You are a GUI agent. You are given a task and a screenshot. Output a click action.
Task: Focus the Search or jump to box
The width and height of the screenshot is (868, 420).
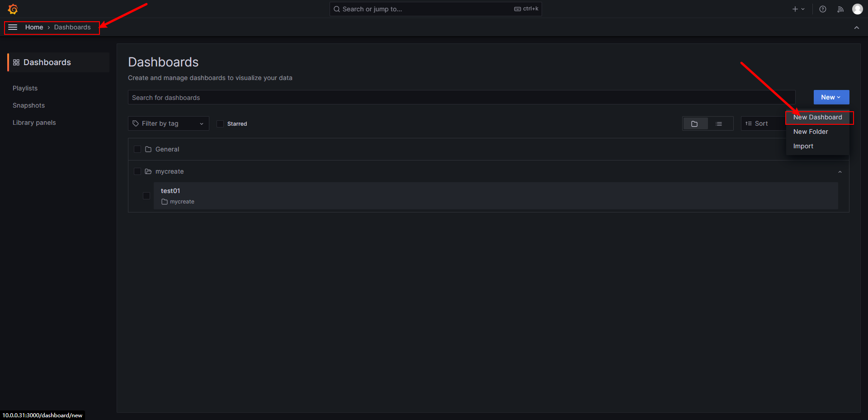[x=435, y=9]
